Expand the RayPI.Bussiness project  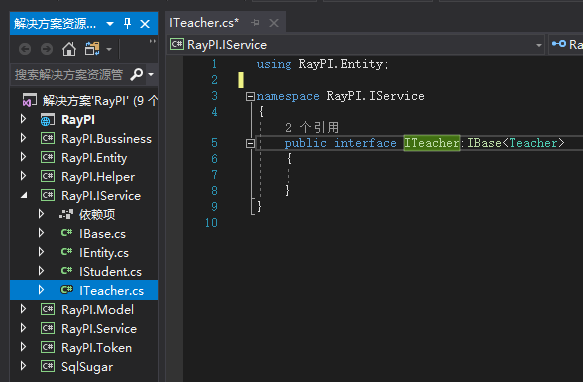point(23,138)
